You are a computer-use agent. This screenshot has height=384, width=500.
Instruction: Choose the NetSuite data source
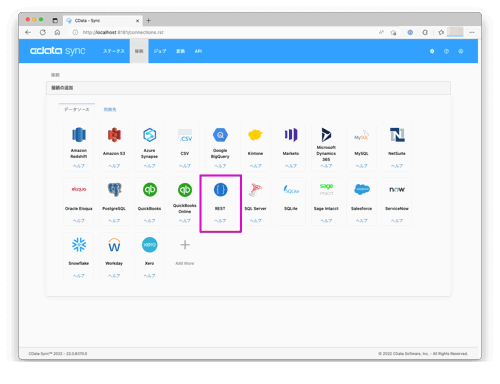tap(397, 135)
